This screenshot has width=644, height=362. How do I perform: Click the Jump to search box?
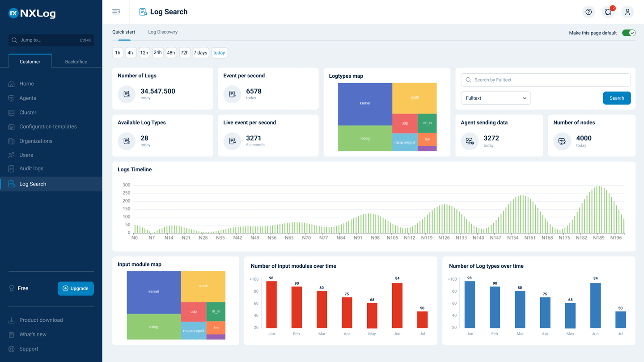[x=51, y=40]
